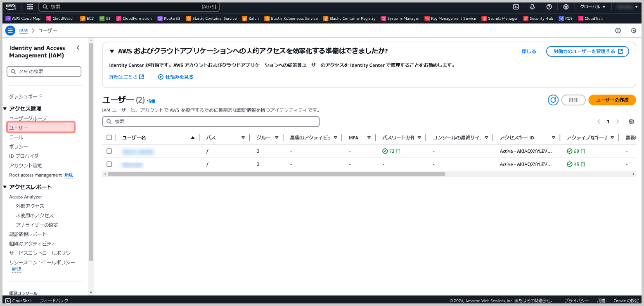
Task: Open the Secrets Manager shortcut
Action: 500,19
